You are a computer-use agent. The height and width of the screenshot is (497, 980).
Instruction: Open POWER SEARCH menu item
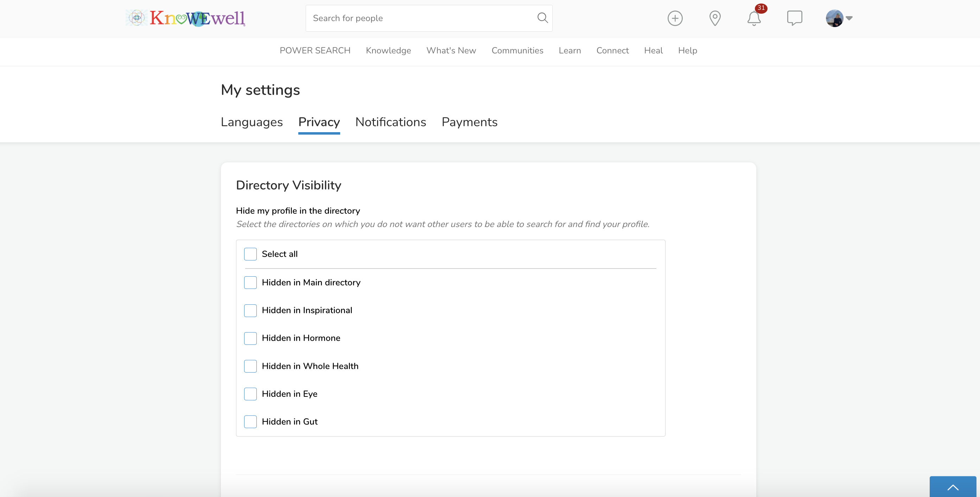(315, 51)
